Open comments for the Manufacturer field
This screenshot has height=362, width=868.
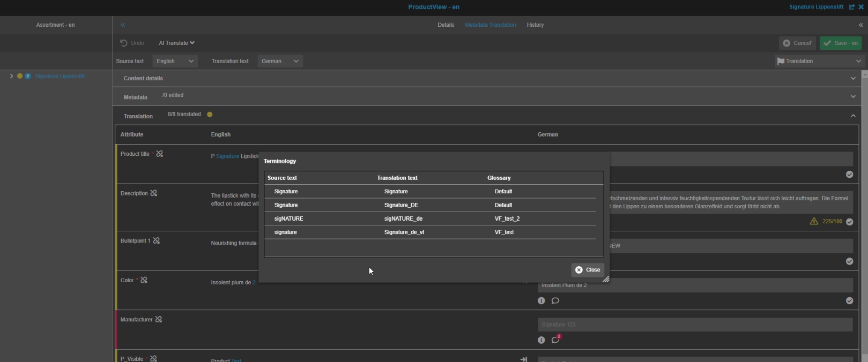pos(555,340)
